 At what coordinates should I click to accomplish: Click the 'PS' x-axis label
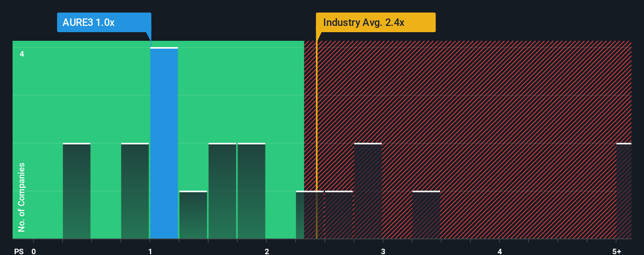pyautogui.click(x=19, y=251)
